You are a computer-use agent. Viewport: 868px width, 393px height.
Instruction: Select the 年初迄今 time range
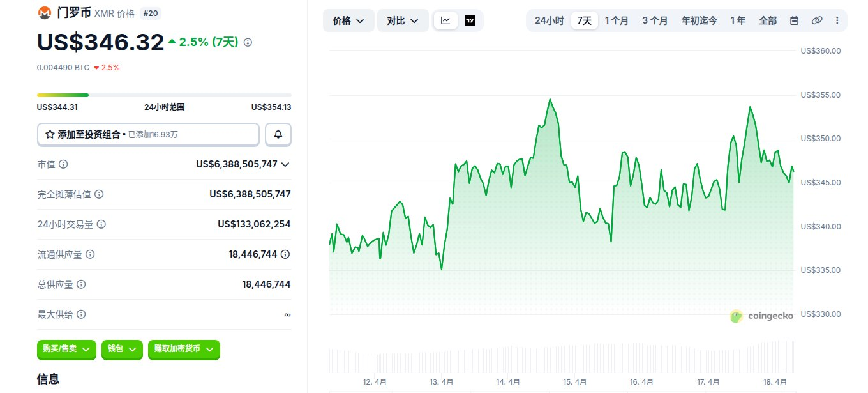[x=699, y=20]
